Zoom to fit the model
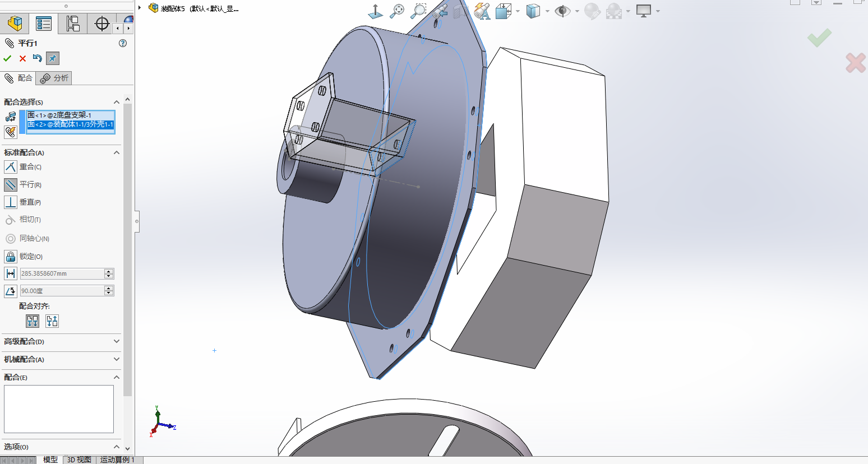868x464 pixels. (397, 11)
